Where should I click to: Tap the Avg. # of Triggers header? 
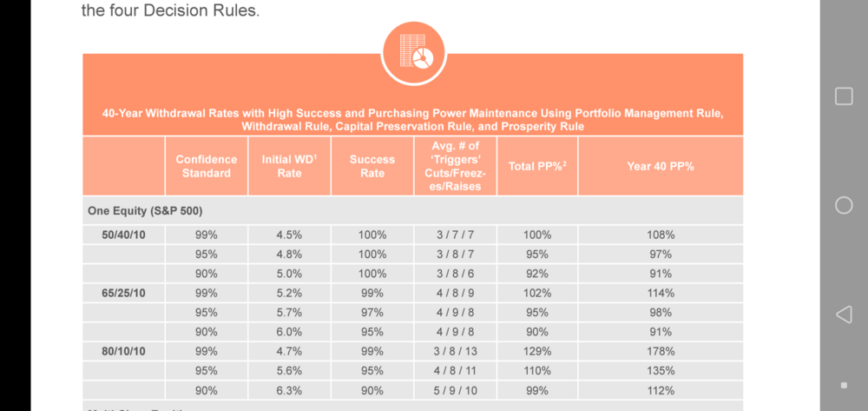(x=456, y=166)
